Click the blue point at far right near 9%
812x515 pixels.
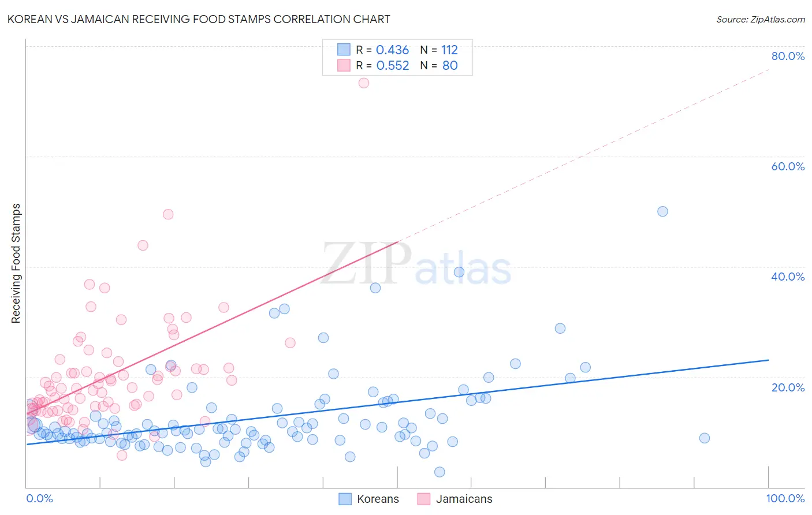(x=705, y=438)
